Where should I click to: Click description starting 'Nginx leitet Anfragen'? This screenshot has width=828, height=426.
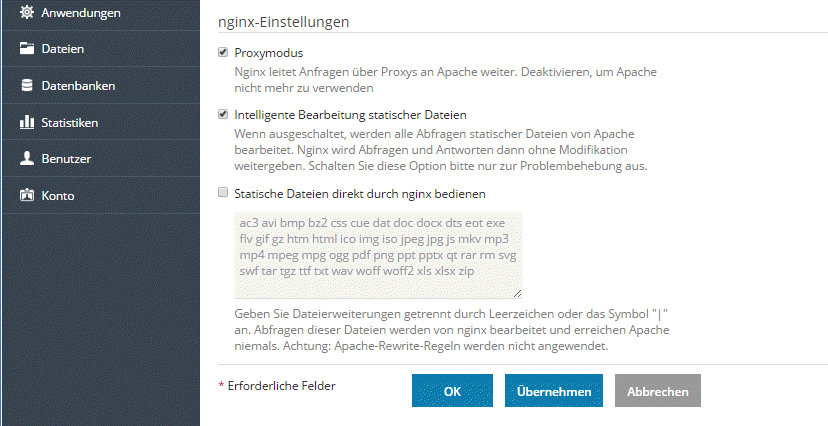click(x=445, y=80)
